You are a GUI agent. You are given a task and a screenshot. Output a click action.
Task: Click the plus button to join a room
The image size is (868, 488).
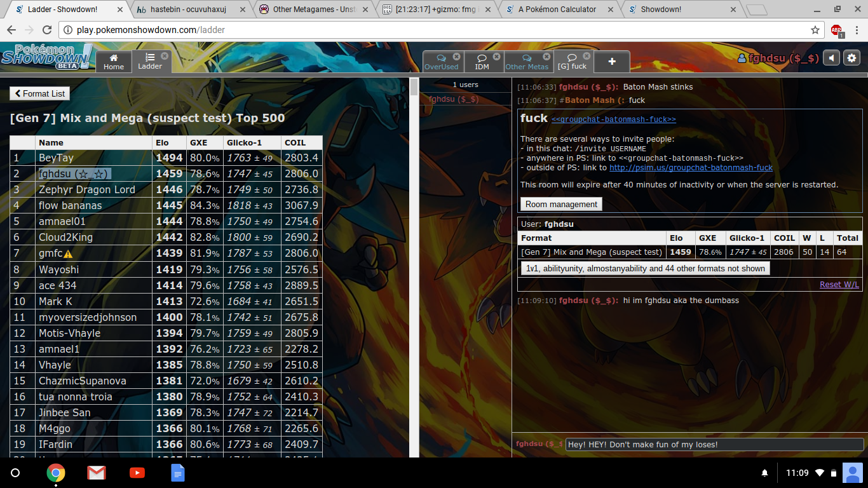[x=612, y=62]
